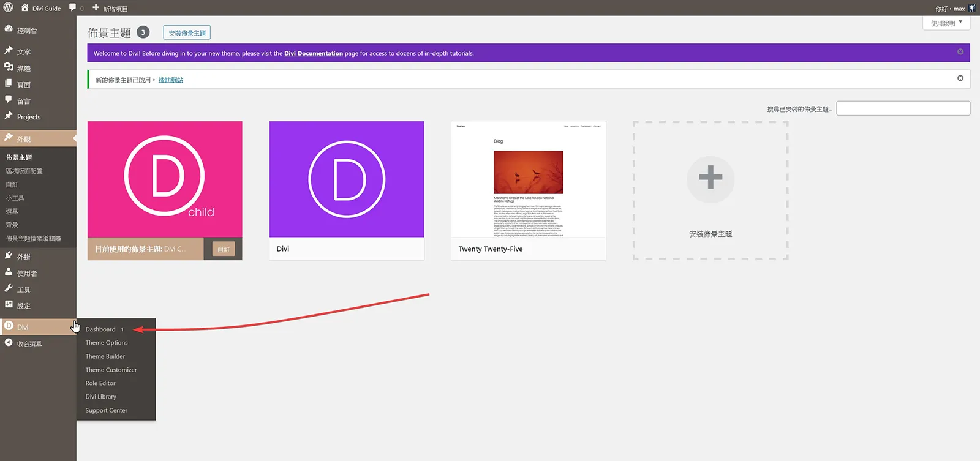
Task: Click the 媒體 media icon in sidebar
Action: tap(9, 67)
